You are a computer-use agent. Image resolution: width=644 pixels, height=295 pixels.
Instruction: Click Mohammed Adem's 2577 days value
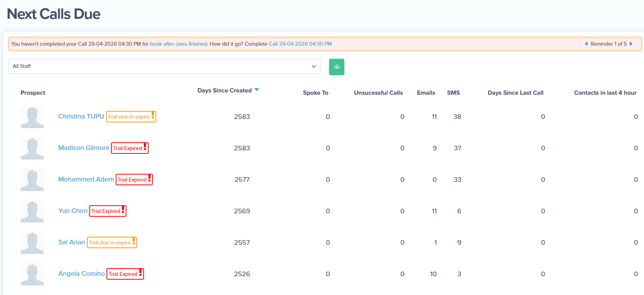242,180
